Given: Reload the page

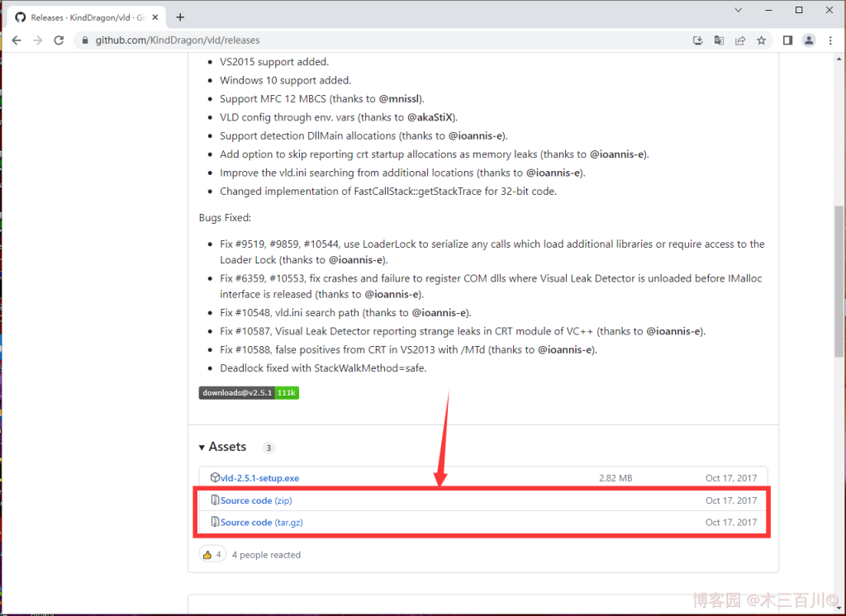Looking at the screenshot, I should 59,40.
